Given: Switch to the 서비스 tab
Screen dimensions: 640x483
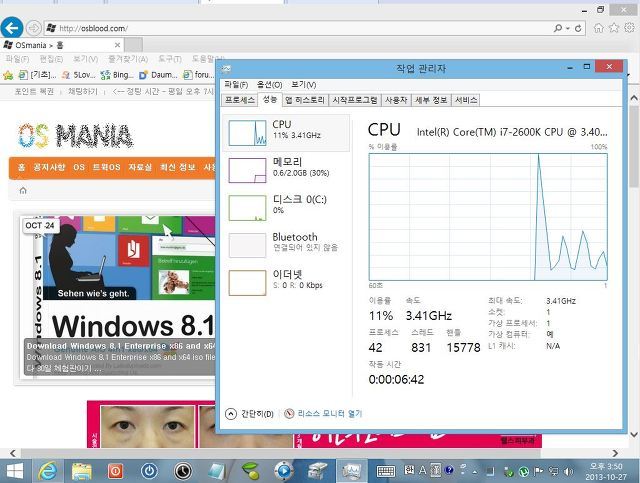Looking at the screenshot, I should click(x=466, y=100).
